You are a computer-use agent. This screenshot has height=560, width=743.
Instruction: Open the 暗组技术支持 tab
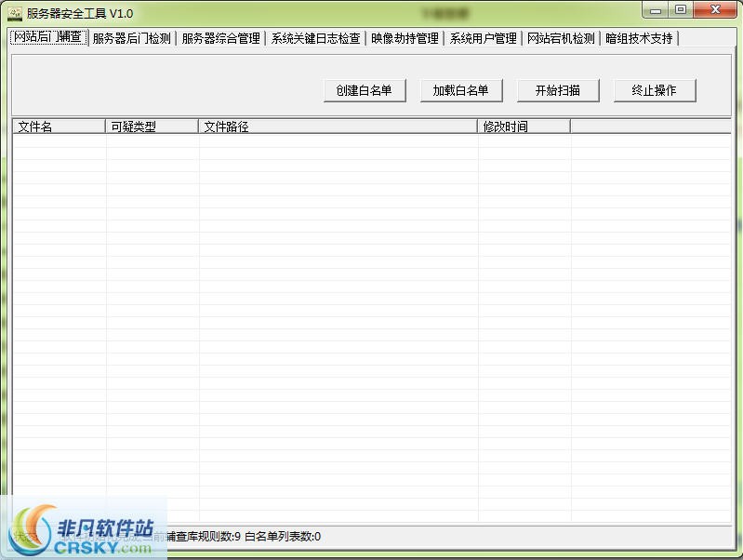point(639,38)
